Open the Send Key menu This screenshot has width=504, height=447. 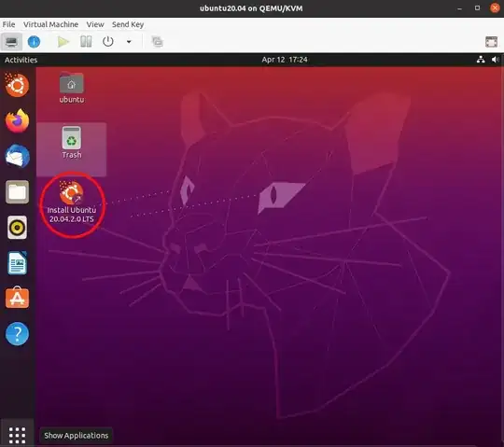tap(128, 24)
